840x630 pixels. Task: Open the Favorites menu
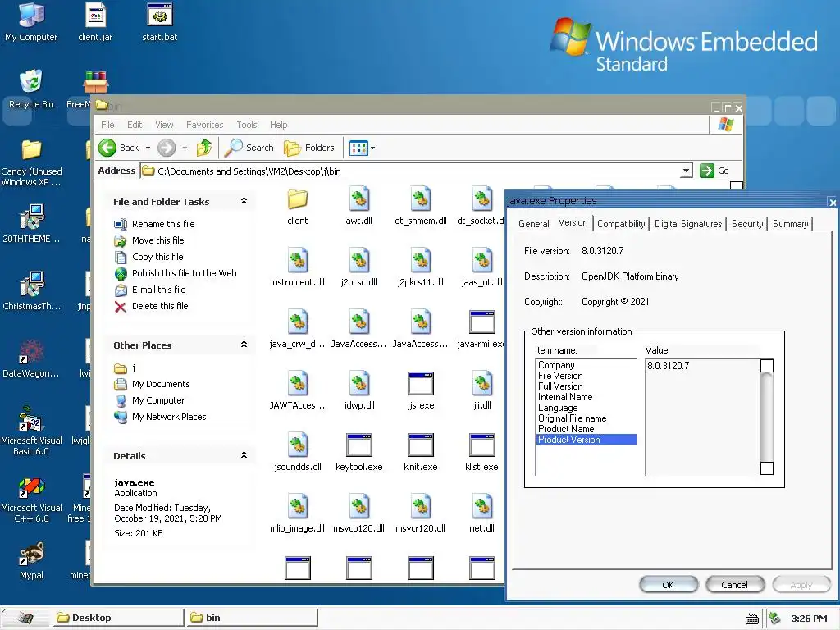(x=204, y=125)
